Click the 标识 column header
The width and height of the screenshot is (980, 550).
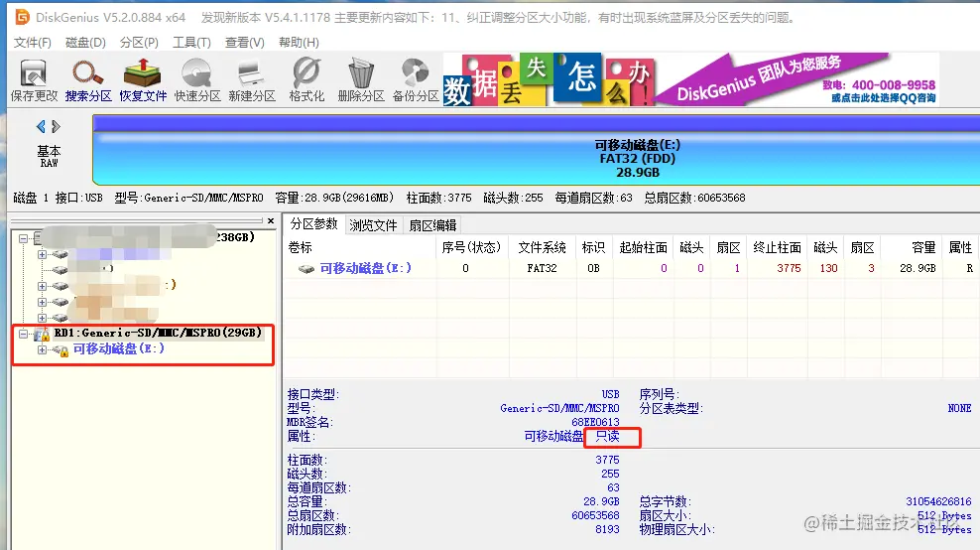[593, 248]
